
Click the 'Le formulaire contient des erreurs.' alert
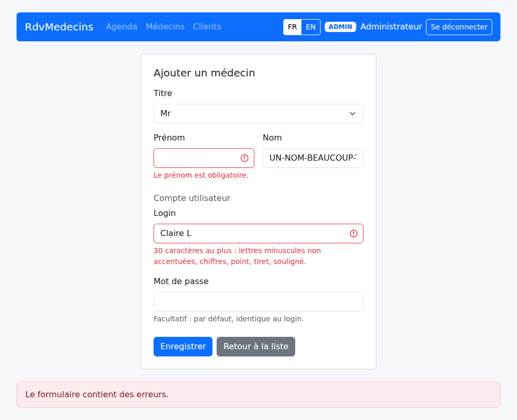pyautogui.click(x=258, y=395)
